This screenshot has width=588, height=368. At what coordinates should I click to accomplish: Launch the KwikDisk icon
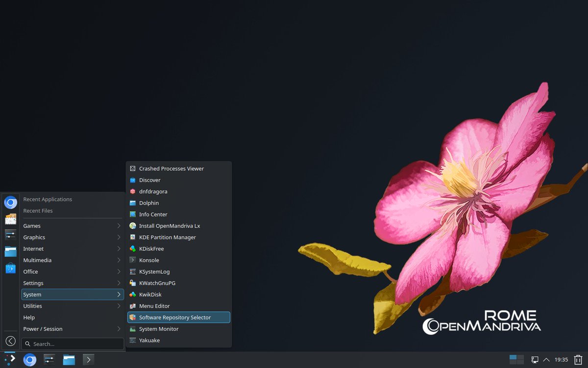tap(132, 294)
